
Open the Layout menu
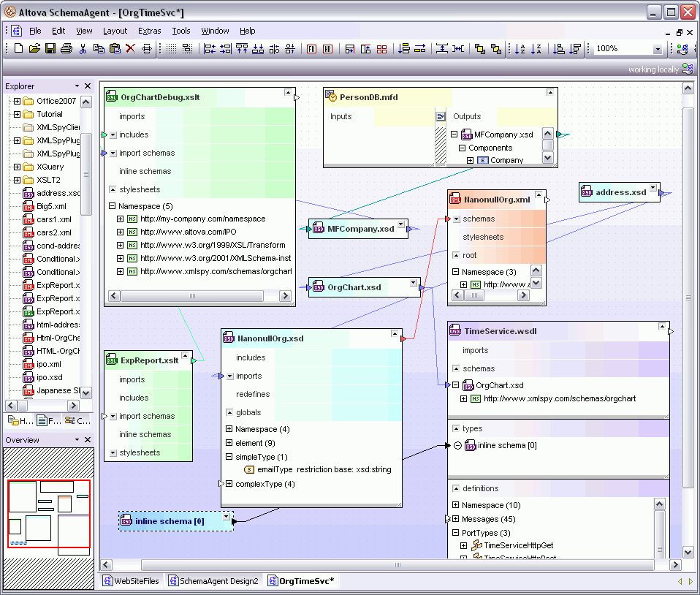coord(115,31)
